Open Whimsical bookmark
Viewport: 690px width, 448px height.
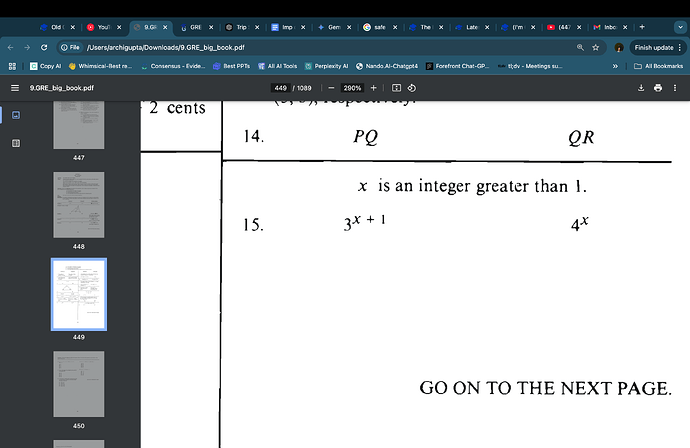[100, 66]
